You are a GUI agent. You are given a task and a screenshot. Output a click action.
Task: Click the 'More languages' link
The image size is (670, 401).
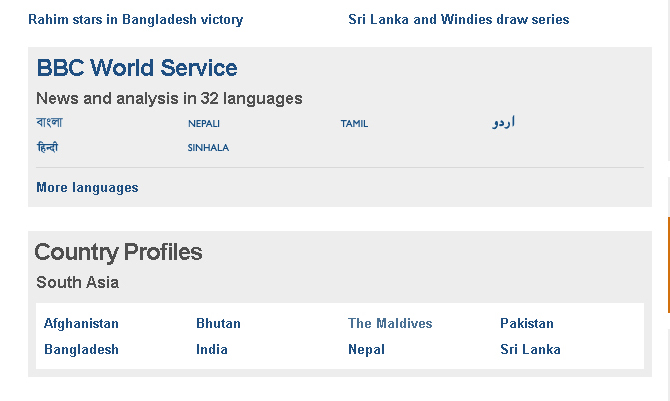coord(87,187)
